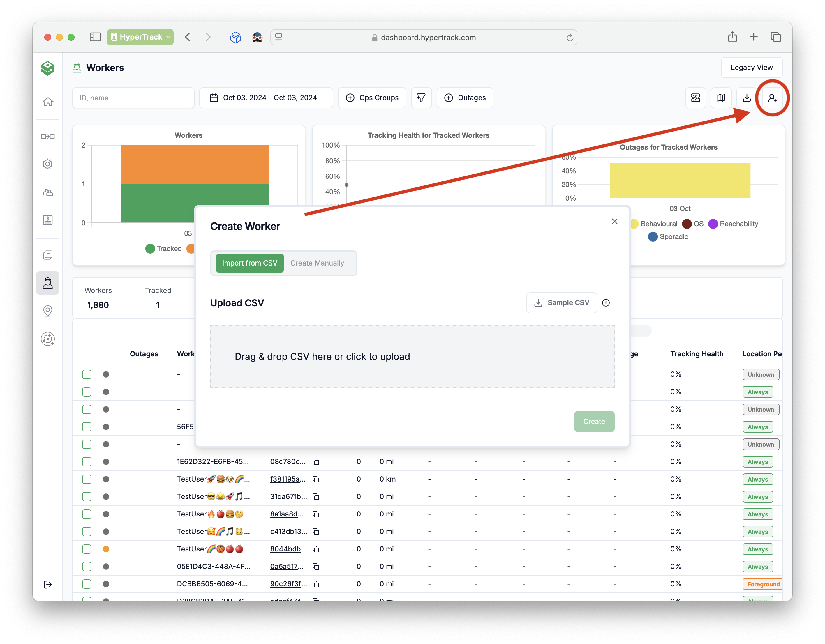Switch to the Create Manually tab
The height and width of the screenshot is (644, 825).
(317, 263)
